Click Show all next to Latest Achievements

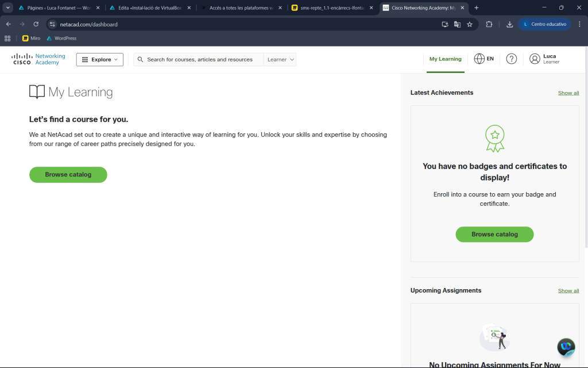[568, 93]
